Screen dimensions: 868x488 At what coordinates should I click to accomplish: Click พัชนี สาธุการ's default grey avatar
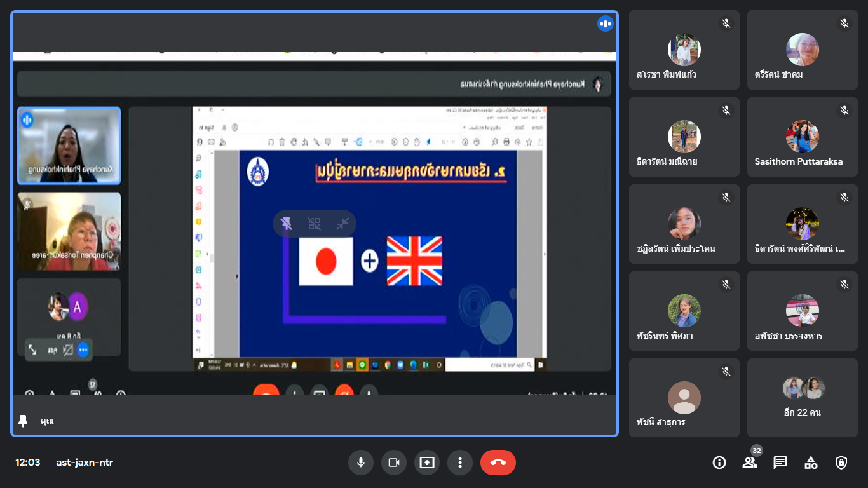point(684,398)
